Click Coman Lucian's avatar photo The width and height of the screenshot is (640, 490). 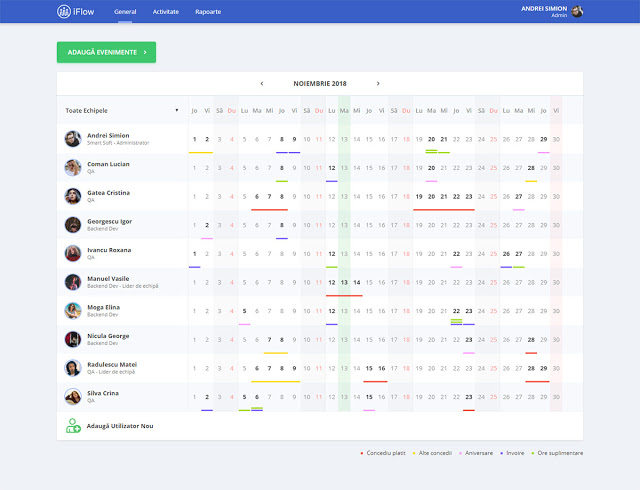[x=73, y=168]
